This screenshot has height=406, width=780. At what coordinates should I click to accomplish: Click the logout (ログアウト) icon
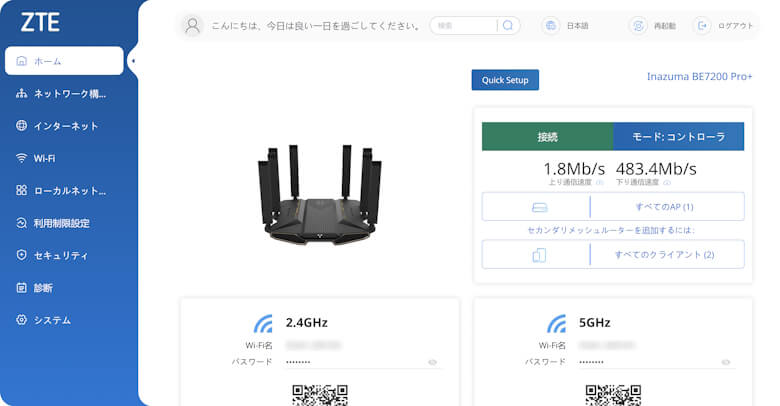click(x=702, y=26)
